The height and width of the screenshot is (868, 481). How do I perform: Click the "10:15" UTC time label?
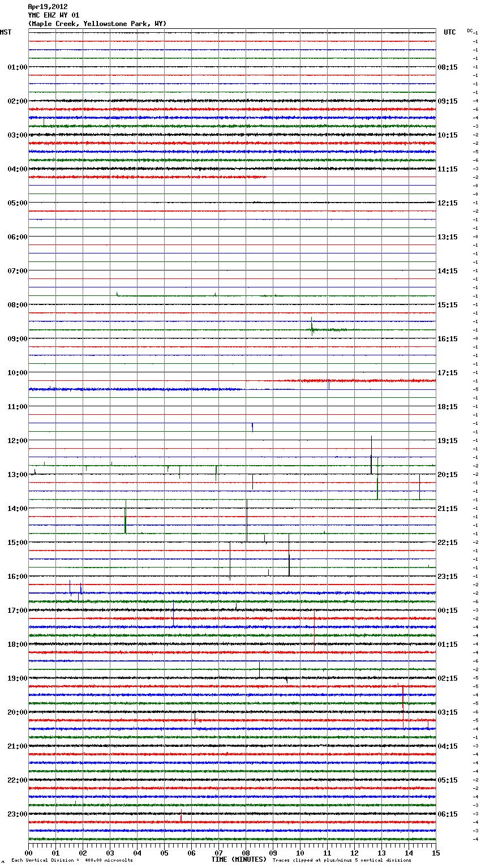(x=448, y=135)
